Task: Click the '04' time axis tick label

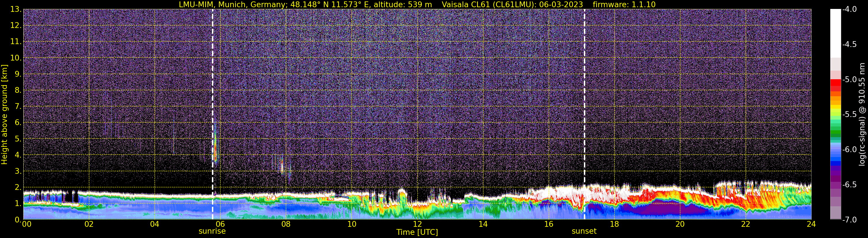Action: (x=154, y=224)
